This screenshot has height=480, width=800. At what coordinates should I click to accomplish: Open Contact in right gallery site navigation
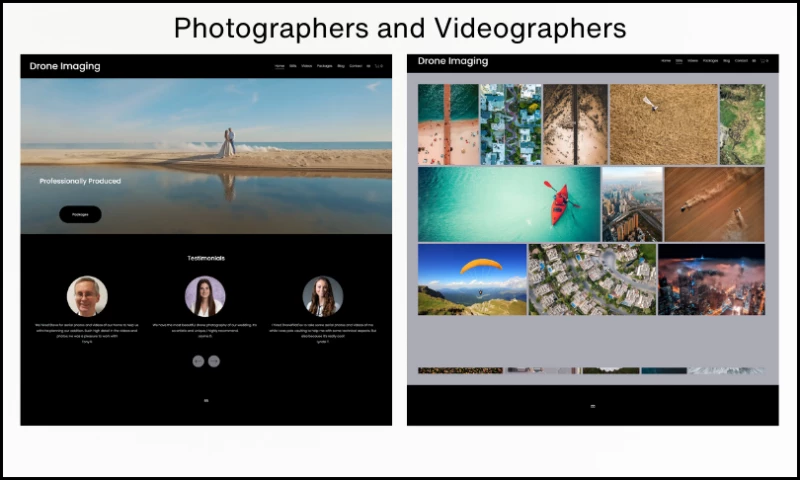tap(741, 61)
